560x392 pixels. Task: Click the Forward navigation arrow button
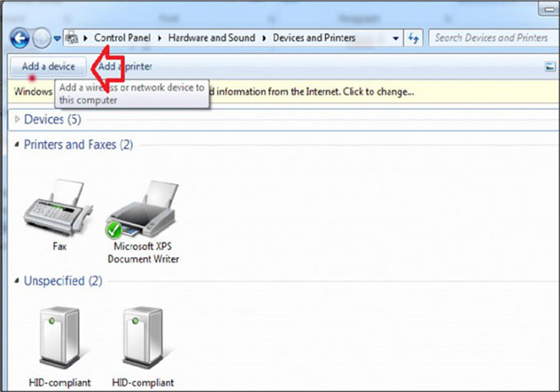click(41, 38)
